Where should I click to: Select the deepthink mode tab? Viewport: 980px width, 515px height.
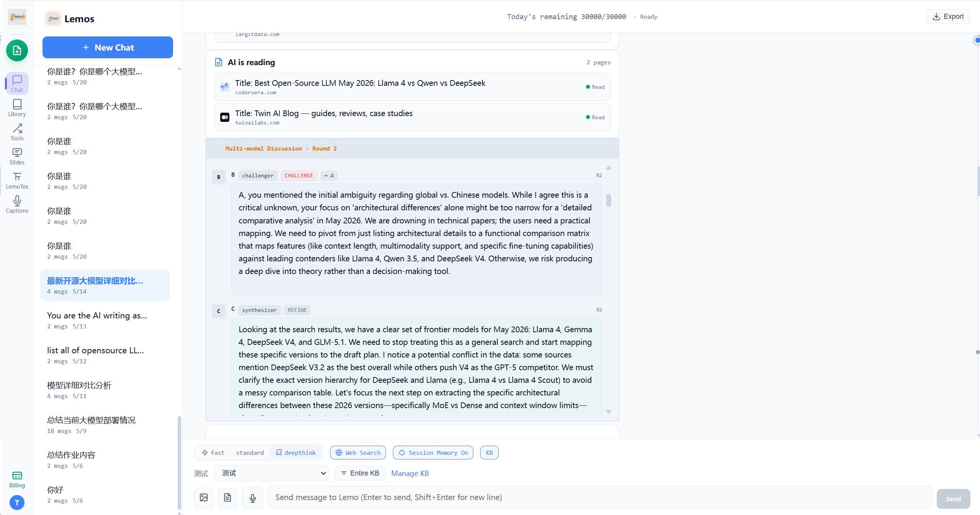pos(296,453)
